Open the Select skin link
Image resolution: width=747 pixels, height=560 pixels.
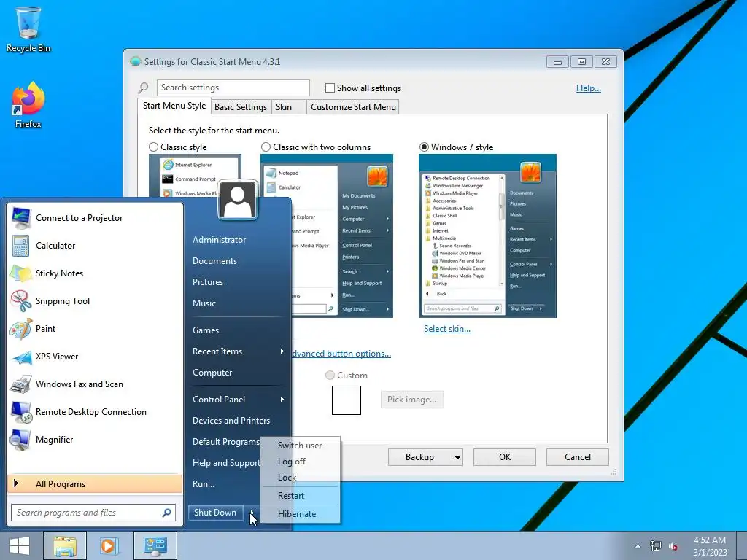pos(447,329)
